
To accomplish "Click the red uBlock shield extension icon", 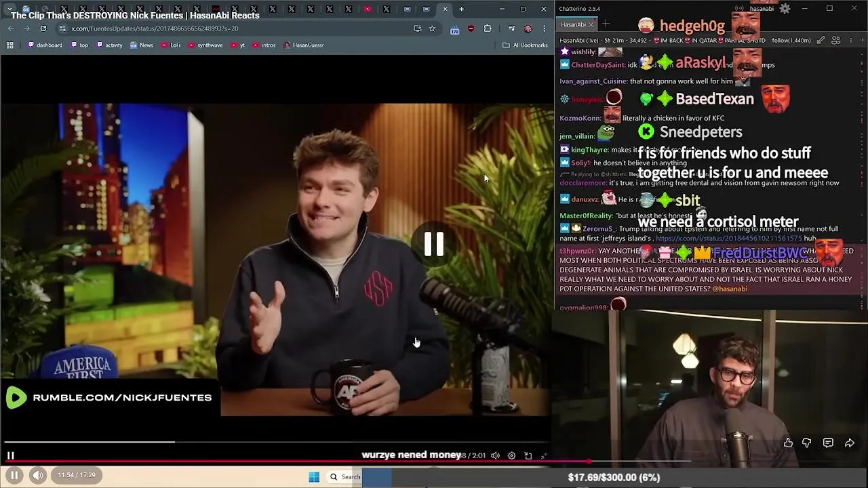I will [471, 28].
